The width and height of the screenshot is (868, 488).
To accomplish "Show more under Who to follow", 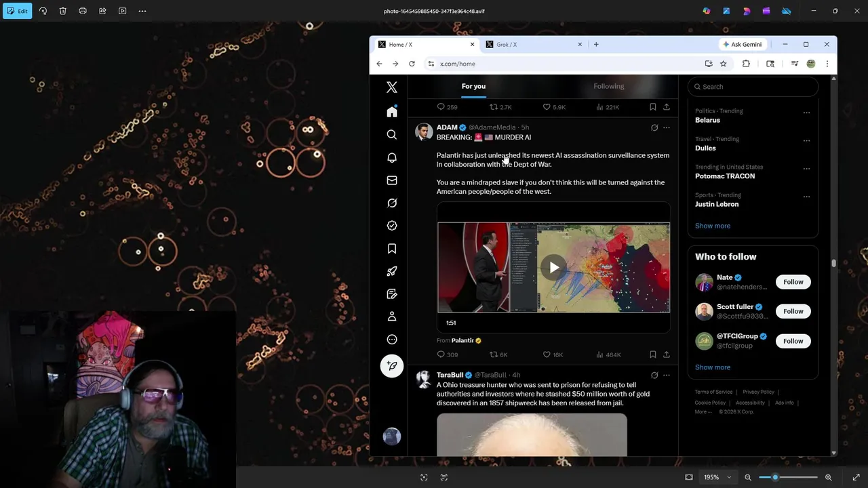I will coord(713,367).
